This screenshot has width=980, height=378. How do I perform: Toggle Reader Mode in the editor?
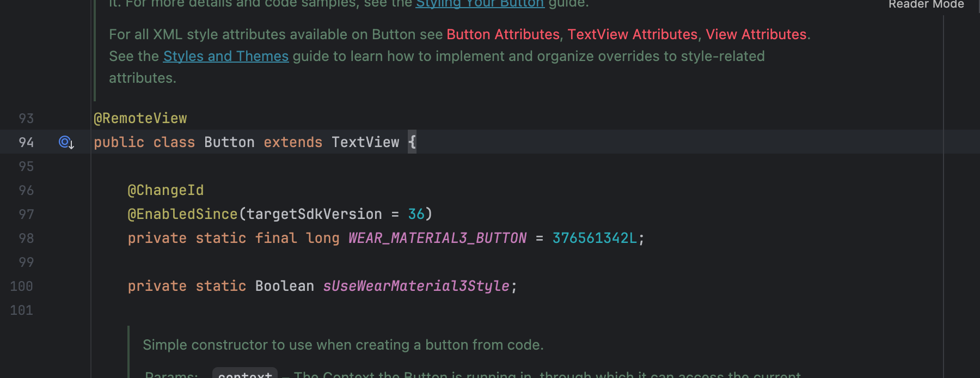[926, 4]
